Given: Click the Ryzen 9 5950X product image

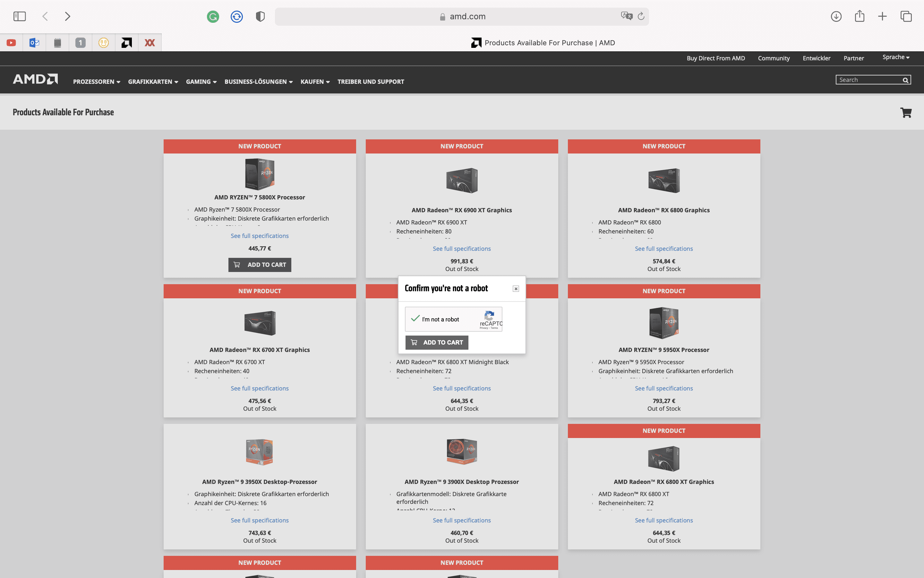Looking at the screenshot, I should (663, 323).
